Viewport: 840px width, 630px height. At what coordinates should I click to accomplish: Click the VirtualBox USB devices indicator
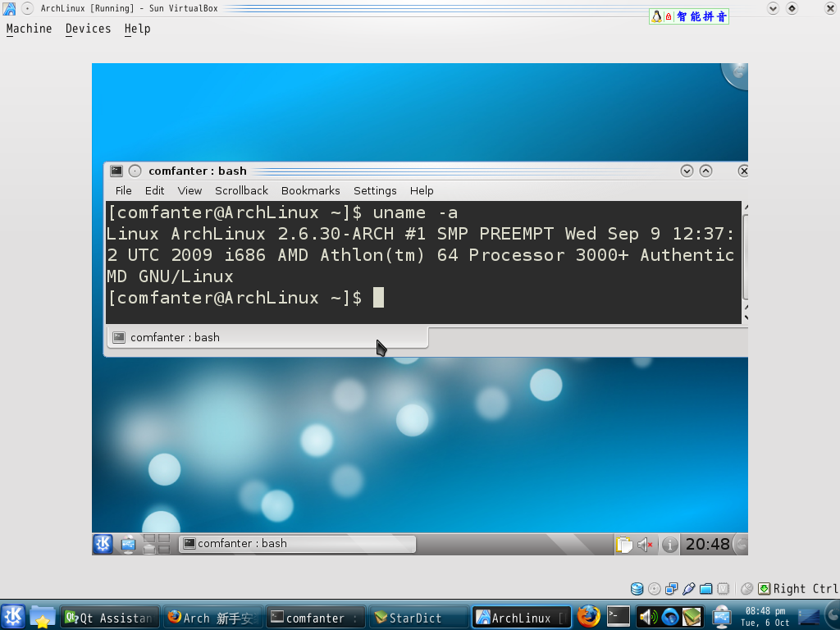[x=688, y=589]
